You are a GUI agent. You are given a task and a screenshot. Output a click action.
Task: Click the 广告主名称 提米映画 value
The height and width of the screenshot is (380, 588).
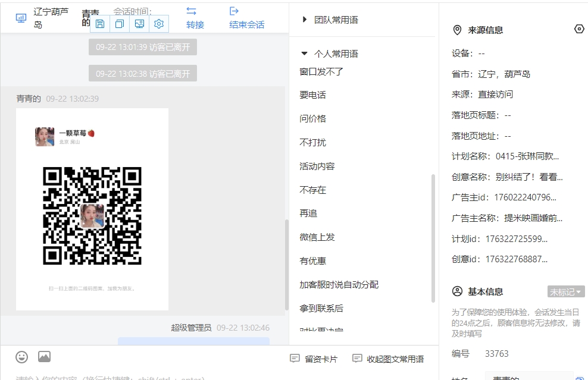pyautogui.click(x=533, y=218)
